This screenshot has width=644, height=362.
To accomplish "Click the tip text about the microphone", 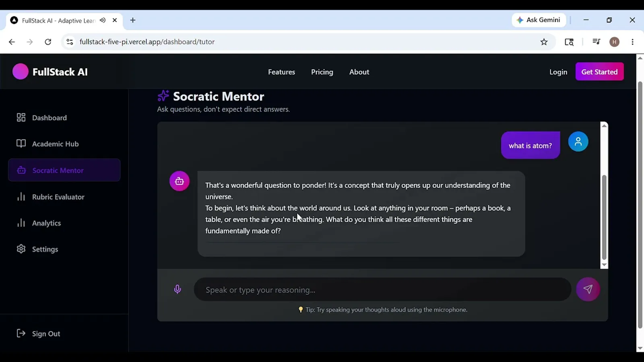I will coord(383,310).
